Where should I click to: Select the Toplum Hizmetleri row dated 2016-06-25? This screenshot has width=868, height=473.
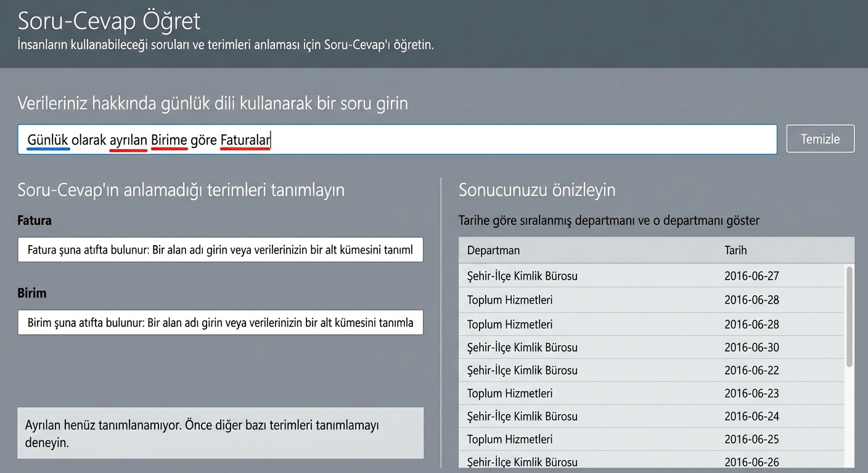pyautogui.click(x=616, y=439)
